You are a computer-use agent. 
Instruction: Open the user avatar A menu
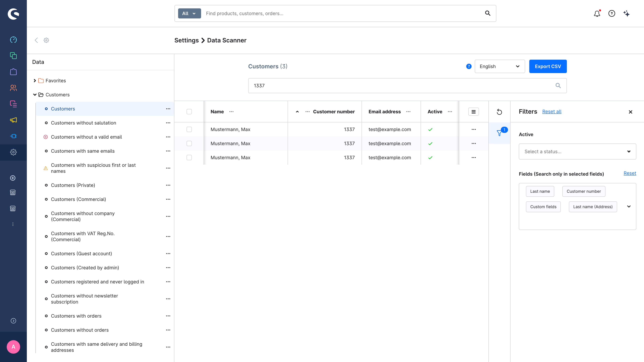[x=13, y=347]
